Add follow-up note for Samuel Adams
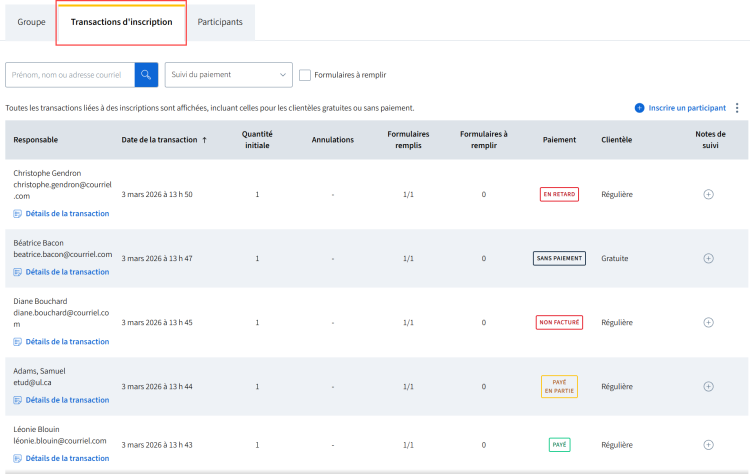Viewport: 750px width, 474px height. 708,386
